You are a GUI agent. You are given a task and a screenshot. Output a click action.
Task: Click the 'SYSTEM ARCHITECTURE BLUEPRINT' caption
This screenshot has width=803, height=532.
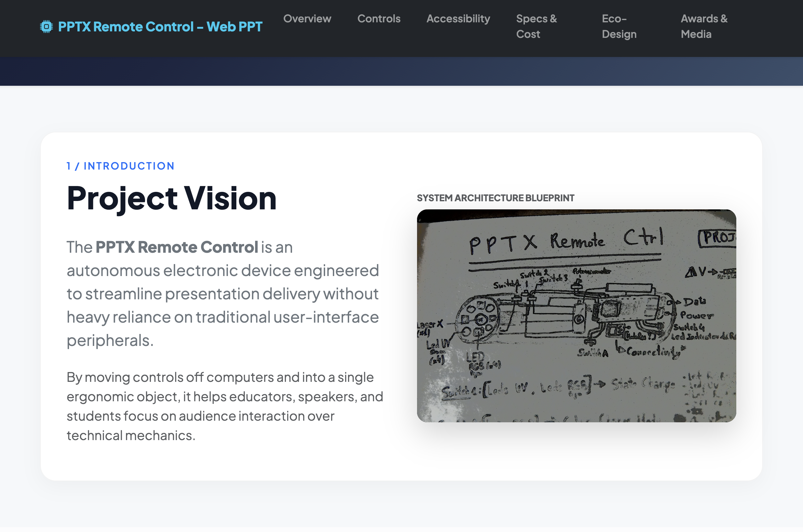[x=495, y=198]
